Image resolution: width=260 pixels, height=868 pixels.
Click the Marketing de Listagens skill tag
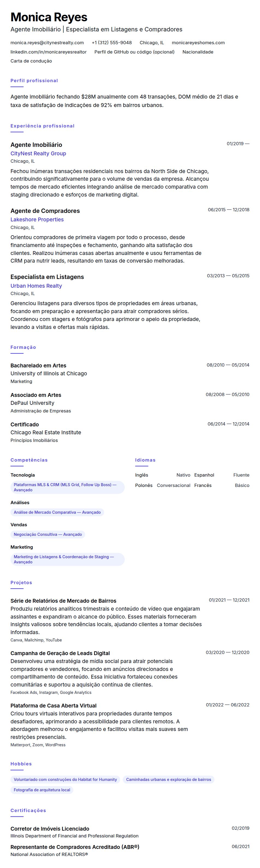pyautogui.click(x=67, y=559)
